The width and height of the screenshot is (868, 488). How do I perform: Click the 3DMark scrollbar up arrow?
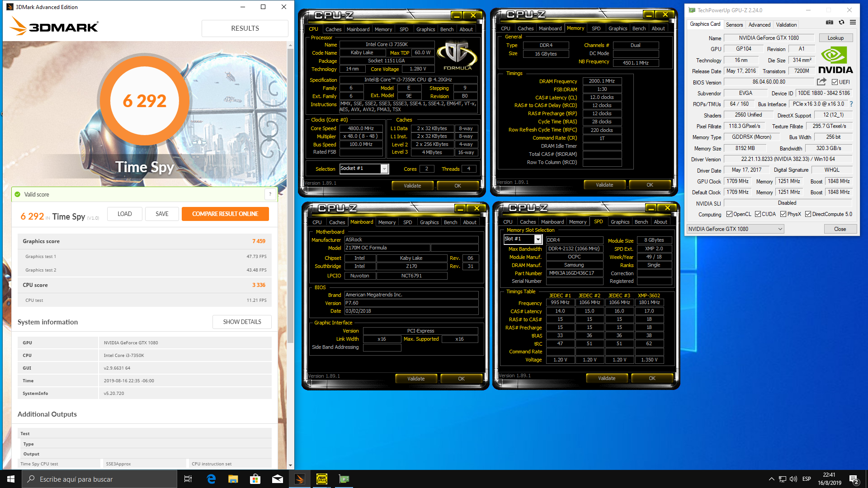tap(290, 45)
